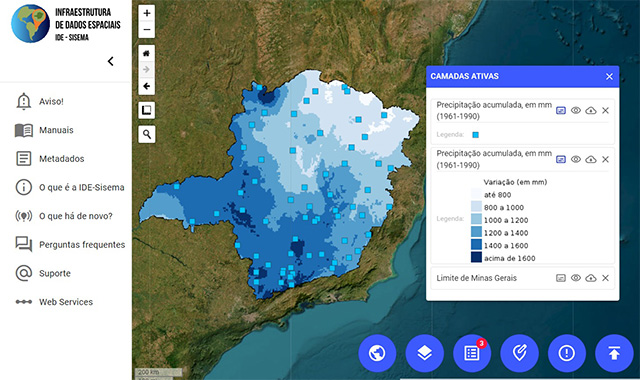
Task: Click '1000 a 1200' legend label
Action: pyautogui.click(x=506, y=220)
